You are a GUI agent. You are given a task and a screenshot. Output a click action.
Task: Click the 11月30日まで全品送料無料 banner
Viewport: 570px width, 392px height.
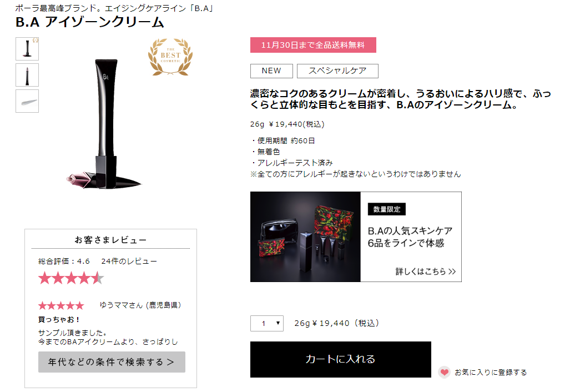(x=313, y=45)
